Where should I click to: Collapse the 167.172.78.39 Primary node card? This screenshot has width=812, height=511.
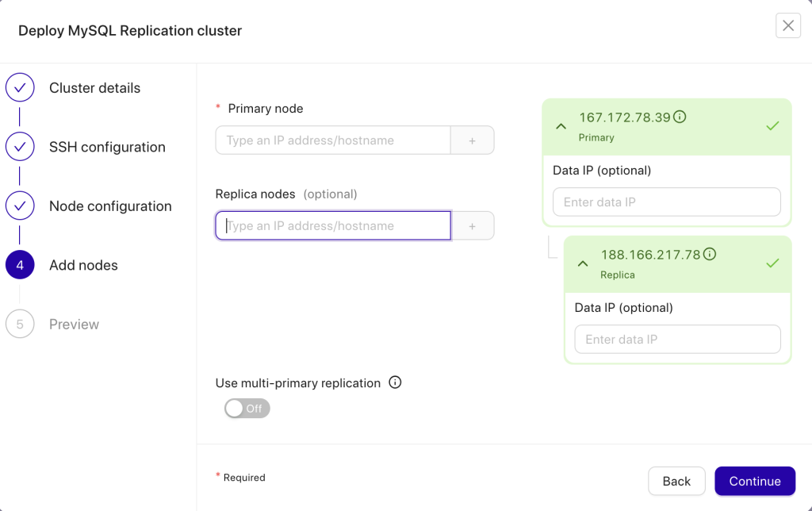pyautogui.click(x=561, y=125)
